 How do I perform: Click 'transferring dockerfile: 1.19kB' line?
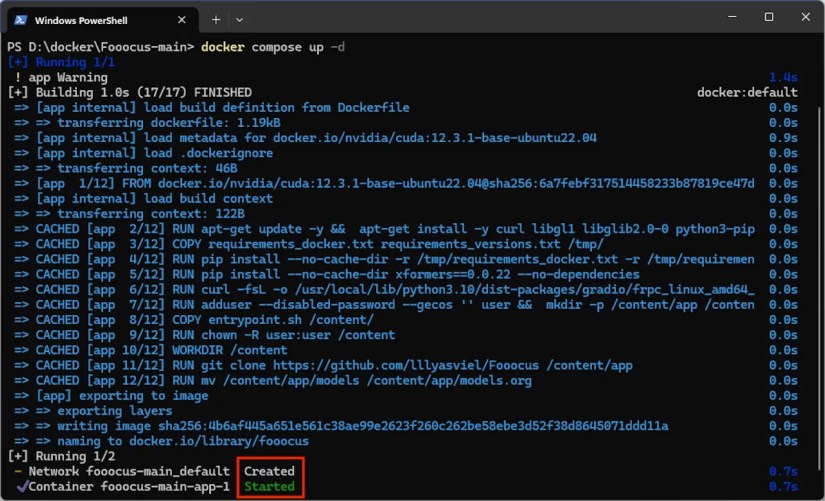[x=147, y=123]
